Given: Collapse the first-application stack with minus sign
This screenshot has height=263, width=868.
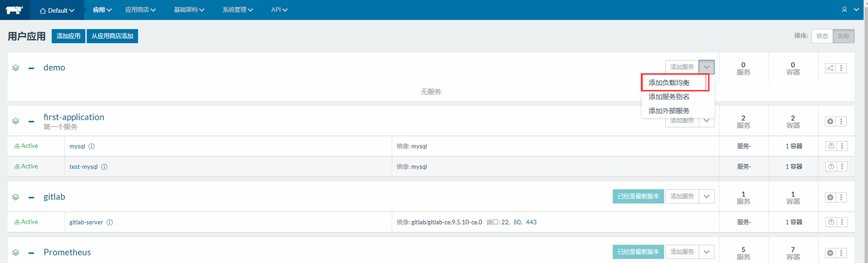Looking at the screenshot, I should click(31, 121).
